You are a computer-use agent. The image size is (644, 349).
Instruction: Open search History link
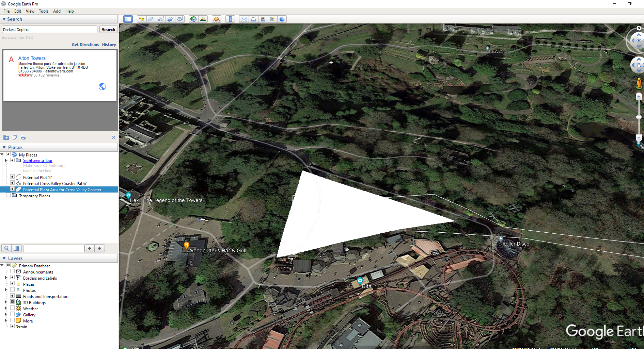(x=109, y=45)
